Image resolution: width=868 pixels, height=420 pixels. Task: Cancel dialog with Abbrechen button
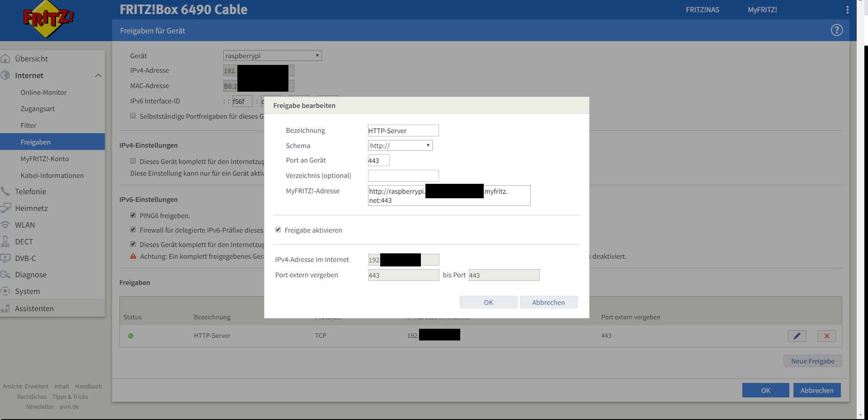click(548, 302)
